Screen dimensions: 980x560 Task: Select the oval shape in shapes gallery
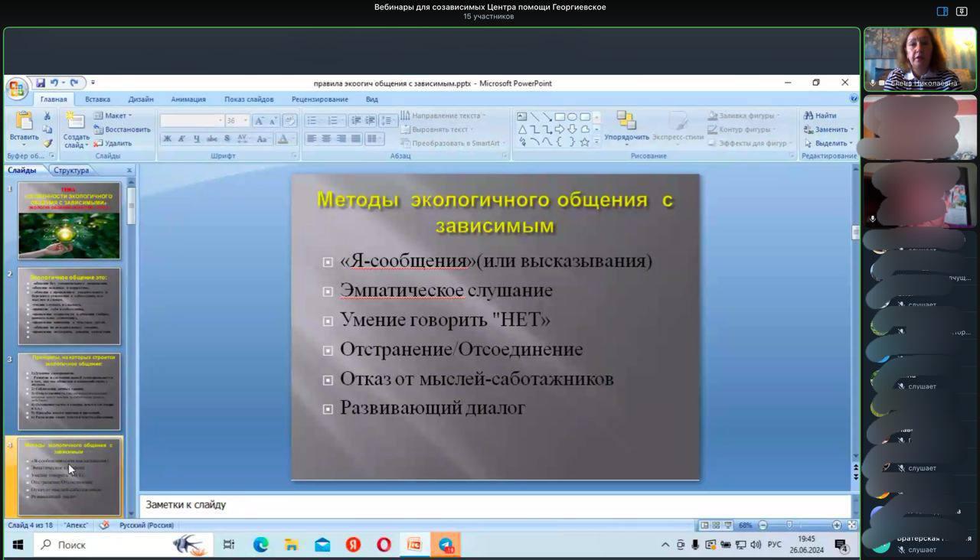(x=572, y=117)
